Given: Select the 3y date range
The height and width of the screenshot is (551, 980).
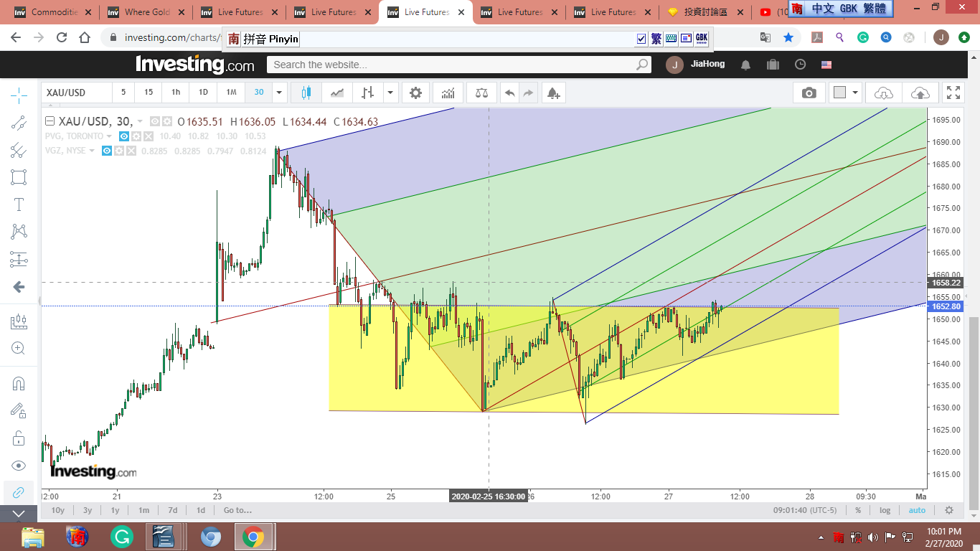Looking at the screenshot, I should click(87, 510).
